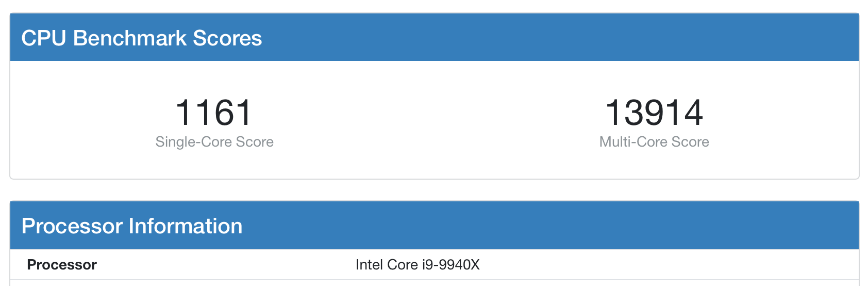This screenshot has width=868, height=286.
Task: Select the 1161 single-core score number
Action: click(214, 113)
